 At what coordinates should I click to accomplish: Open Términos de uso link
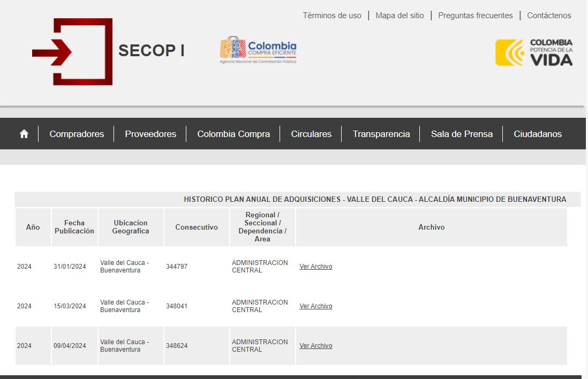(x=332, y=16)
